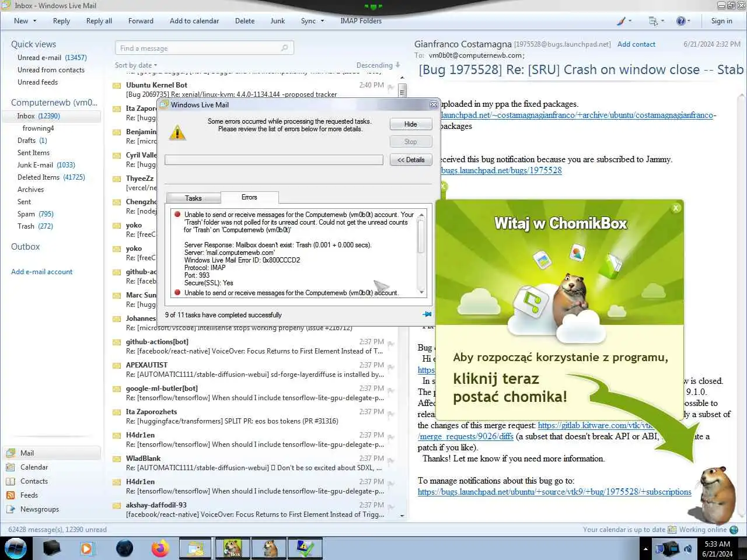Click the Add contact link
This screenshot has width=747, height=560.
pyautogui.click(x=636, y=44)
